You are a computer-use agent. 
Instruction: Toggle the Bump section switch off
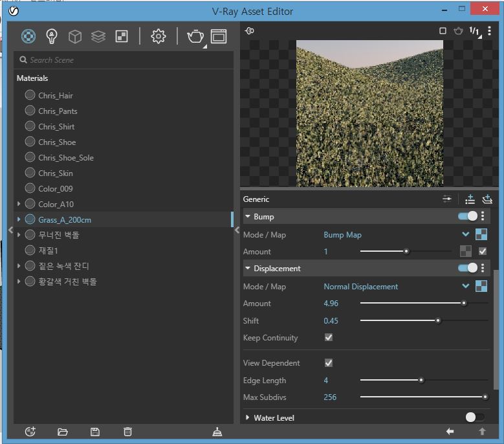(468, 216)
